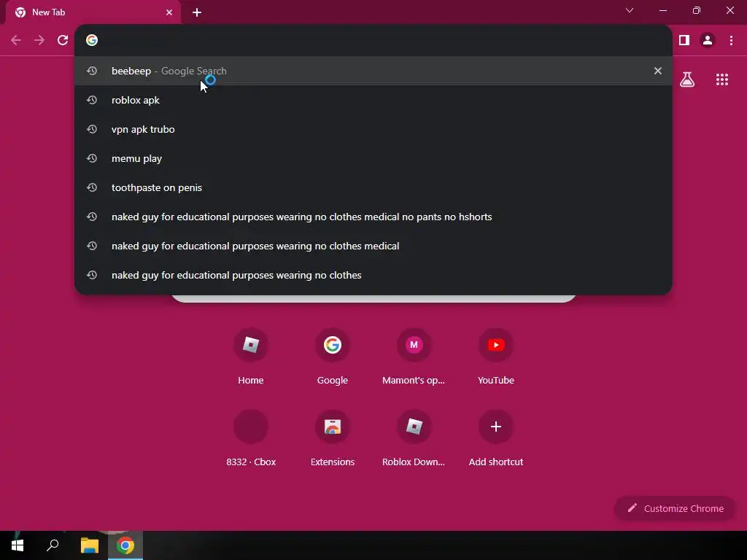The width and height of the screenshot is (747, 560).
Task: Go back with the back arrow
Action: point(16,41)
